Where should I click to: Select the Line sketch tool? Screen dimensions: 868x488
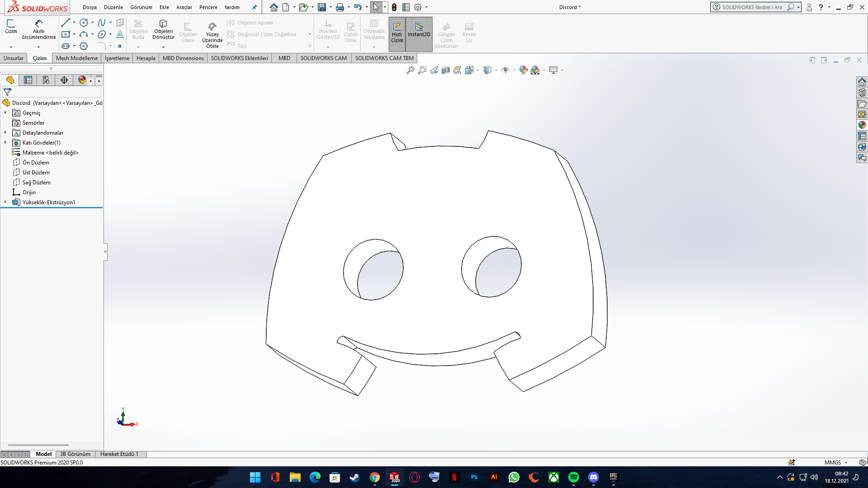[66, 23]
